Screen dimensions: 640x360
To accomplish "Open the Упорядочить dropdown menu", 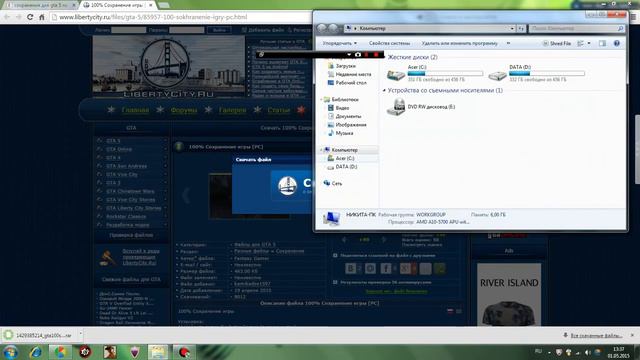I will click(339, 43).
